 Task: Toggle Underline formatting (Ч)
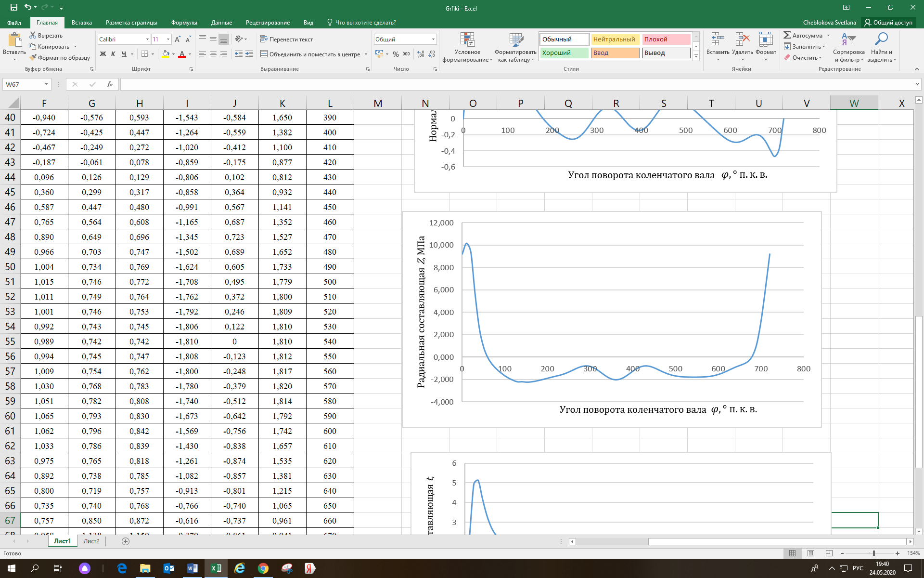click(124, 54)
